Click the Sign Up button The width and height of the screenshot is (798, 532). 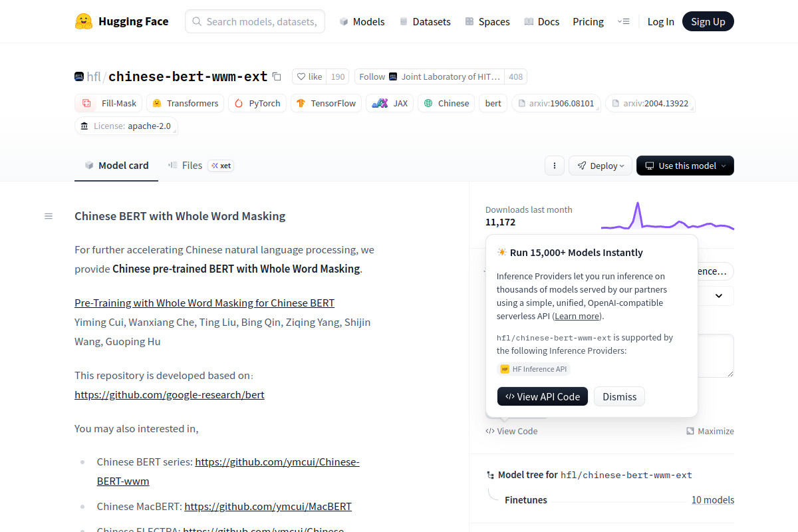708,21
